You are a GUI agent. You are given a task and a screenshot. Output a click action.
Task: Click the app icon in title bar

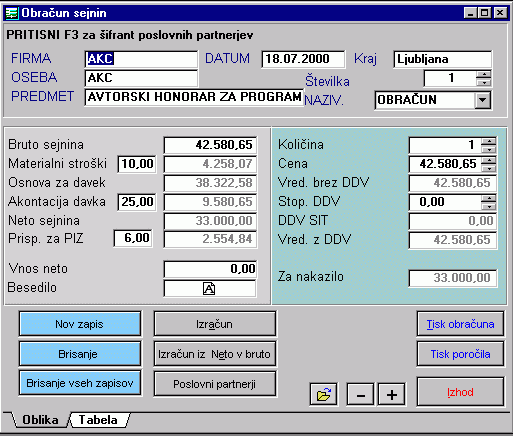point(12,13)
